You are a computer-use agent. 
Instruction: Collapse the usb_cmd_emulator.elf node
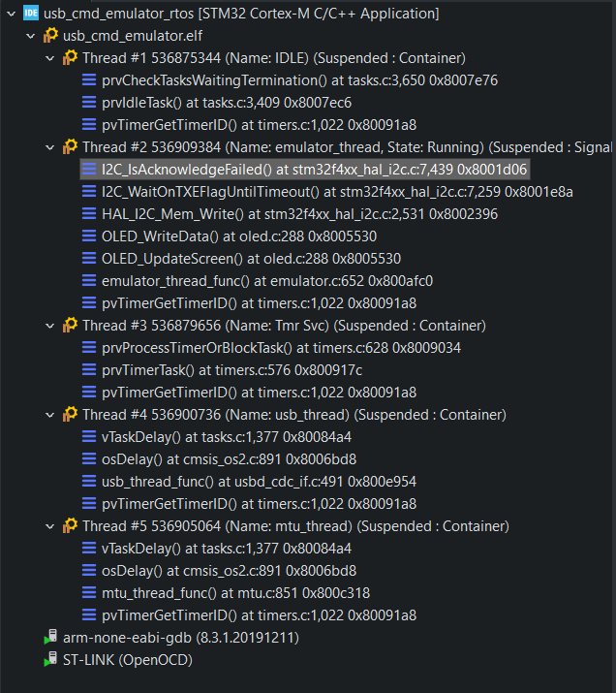(x=30, y=36)
